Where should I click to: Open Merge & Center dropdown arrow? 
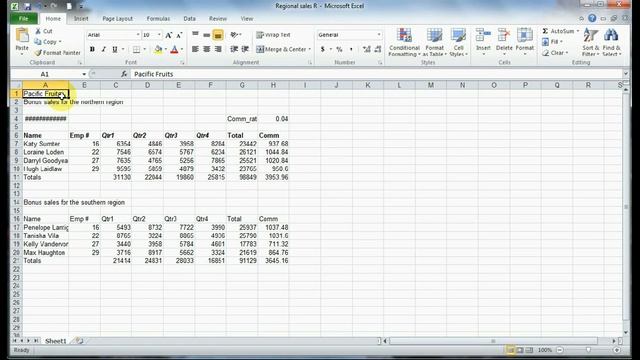pos(310,49)
